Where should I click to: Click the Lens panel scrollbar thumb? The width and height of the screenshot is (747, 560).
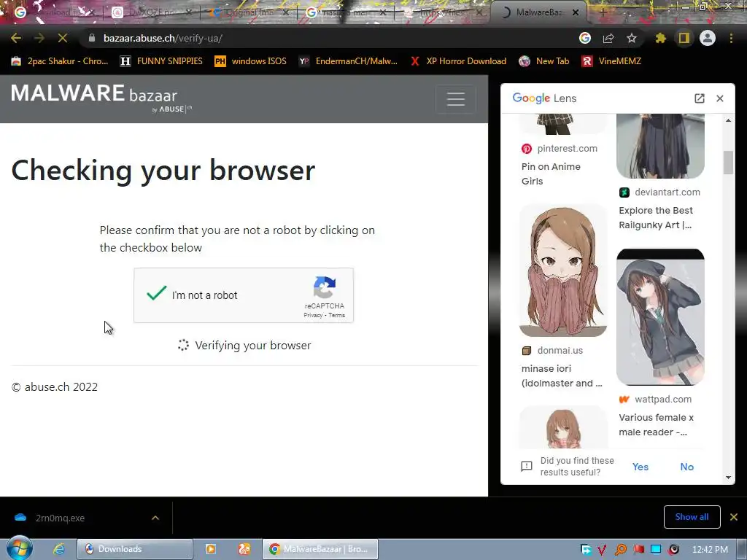728,163
